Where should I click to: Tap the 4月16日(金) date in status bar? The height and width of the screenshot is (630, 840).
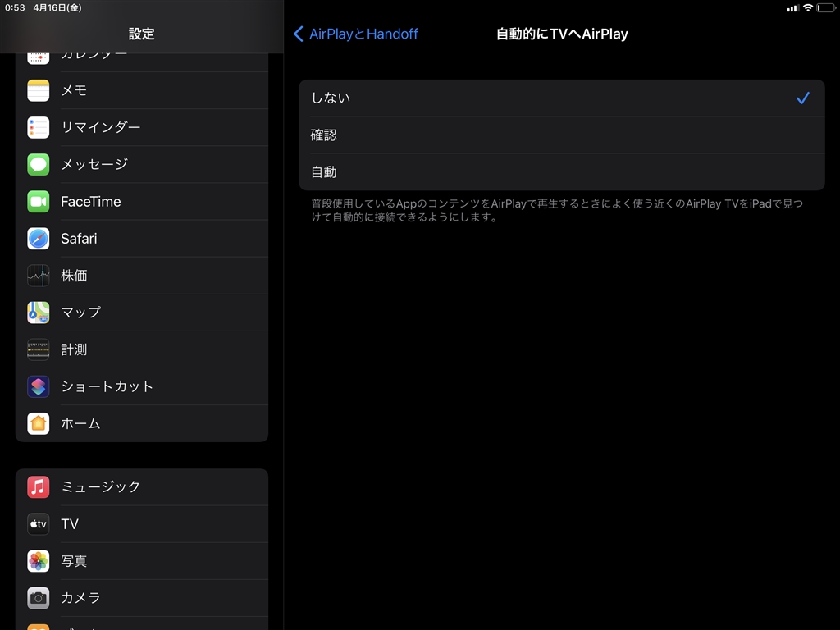[57, 7]
